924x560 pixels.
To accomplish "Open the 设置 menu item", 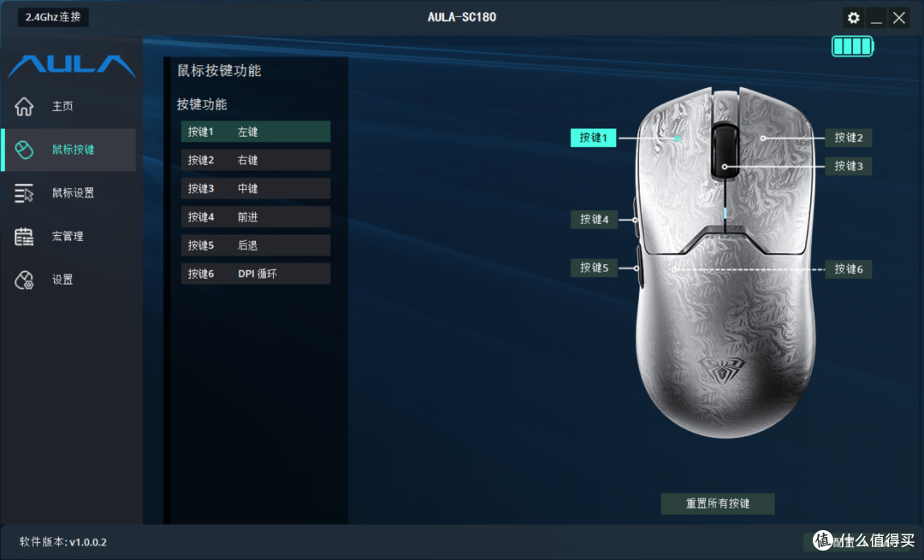I will (62, 280).
